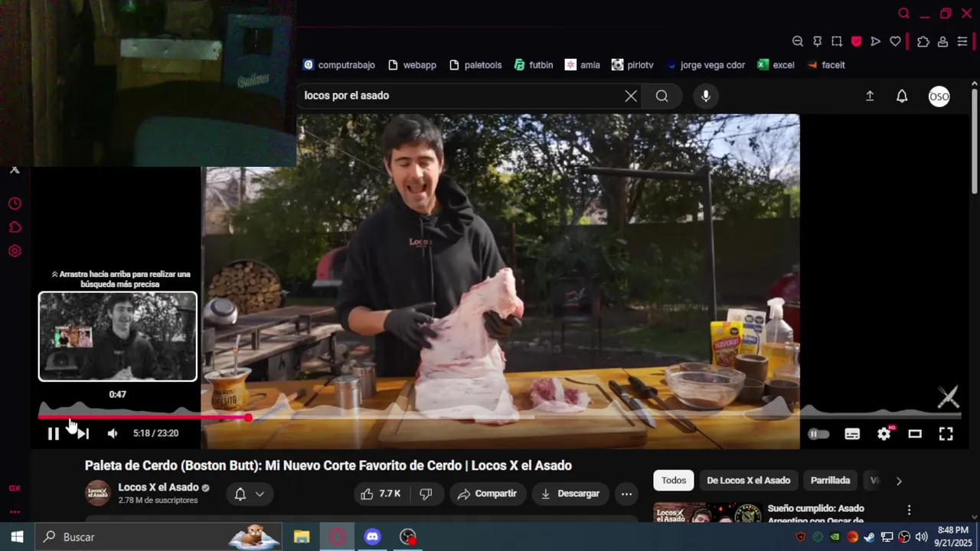
Task: Open the faceit bookmark
Action: point(826,65)
